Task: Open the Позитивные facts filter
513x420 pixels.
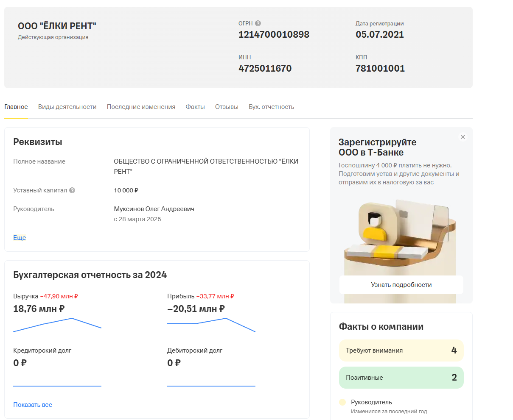Action: 401,378
